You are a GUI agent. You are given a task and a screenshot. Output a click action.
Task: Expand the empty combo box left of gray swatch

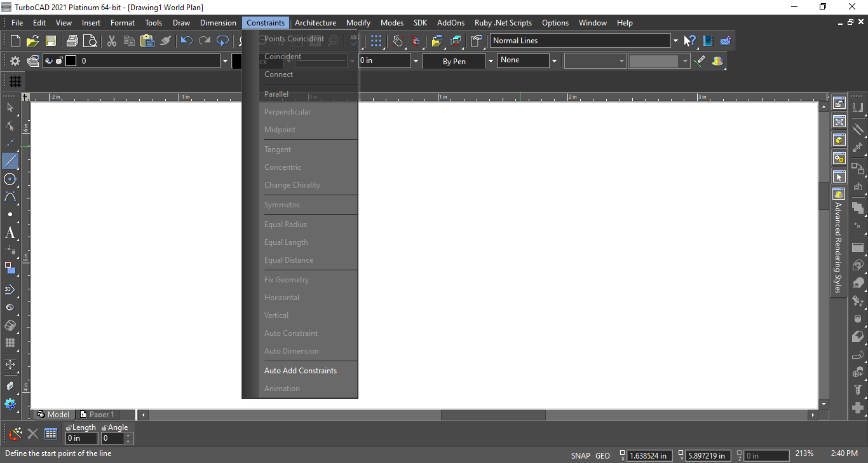point(621,61)
